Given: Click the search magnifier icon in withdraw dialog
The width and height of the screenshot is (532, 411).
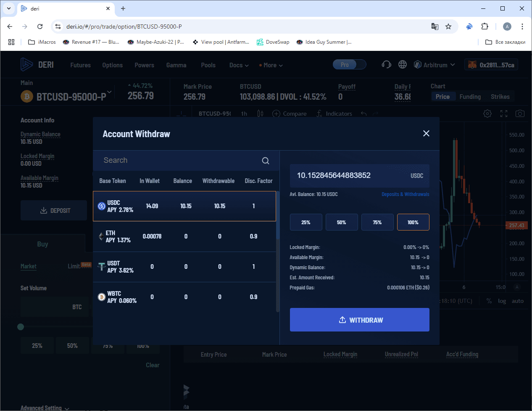Looking at the screenshot, I should click(266, 161).
